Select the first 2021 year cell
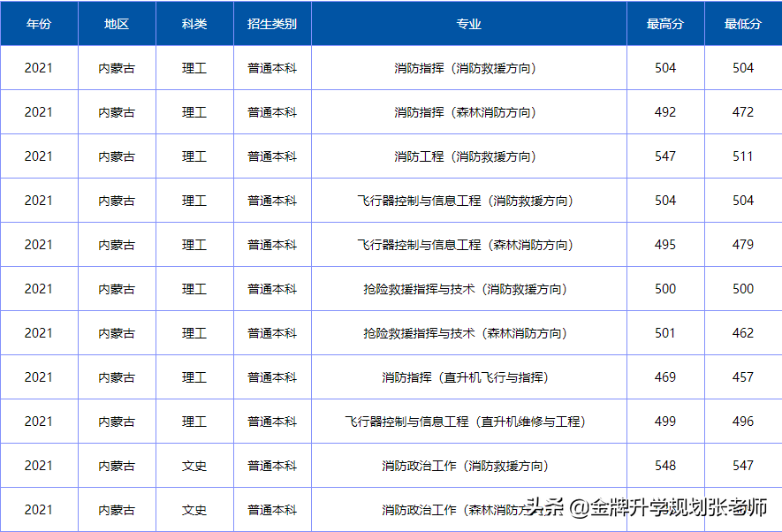 point(40,68)
